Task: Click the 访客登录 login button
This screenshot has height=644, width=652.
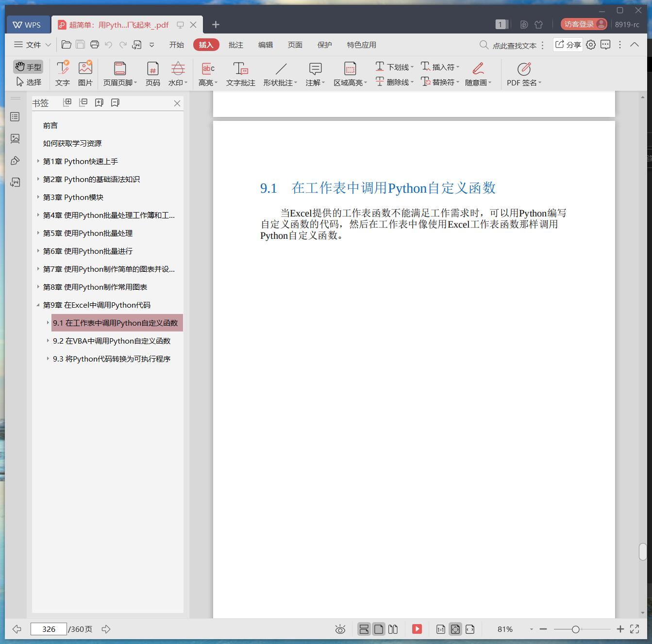Action: point(584,24)
